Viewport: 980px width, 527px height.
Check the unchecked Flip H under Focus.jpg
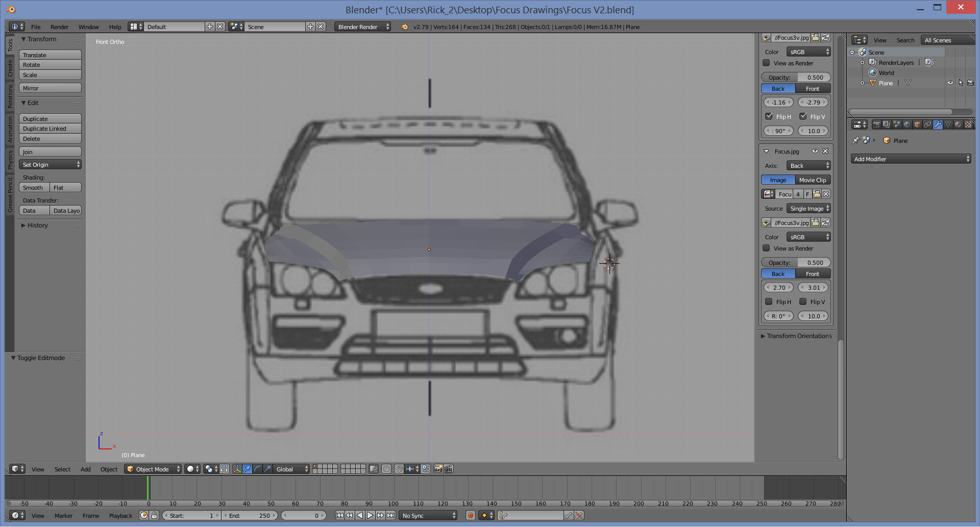pyautogui.click(x=769, y=302)
